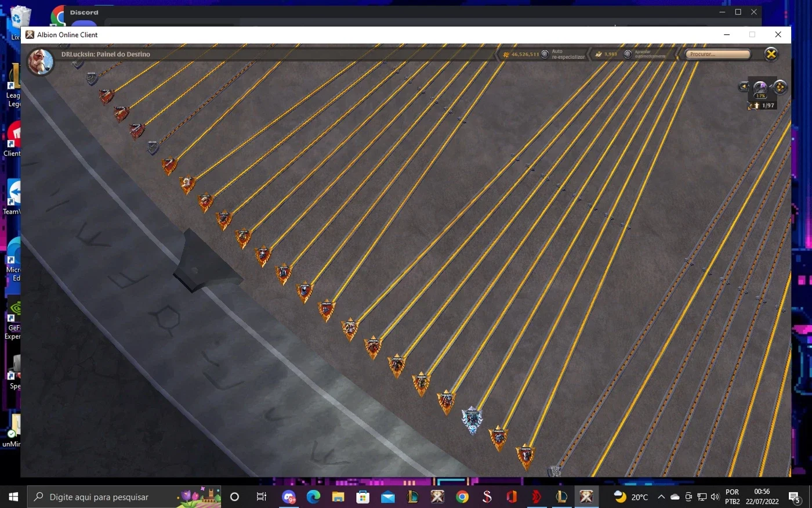Launch Microsoft Edge from the taskbar
The image size is (812, 508).
[x=313, y=497]
